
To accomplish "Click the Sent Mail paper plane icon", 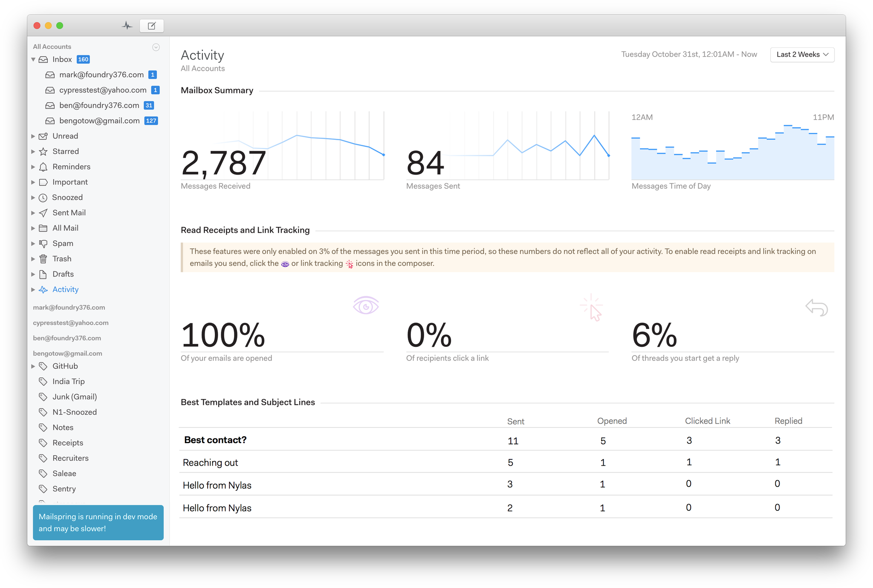I will coord(43,213).
